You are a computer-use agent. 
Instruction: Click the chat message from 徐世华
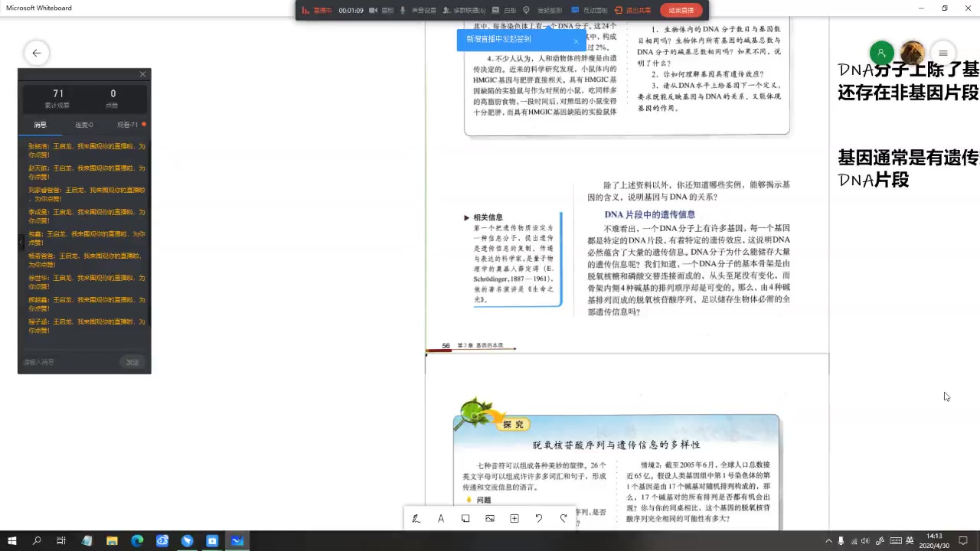pos(87,282)
